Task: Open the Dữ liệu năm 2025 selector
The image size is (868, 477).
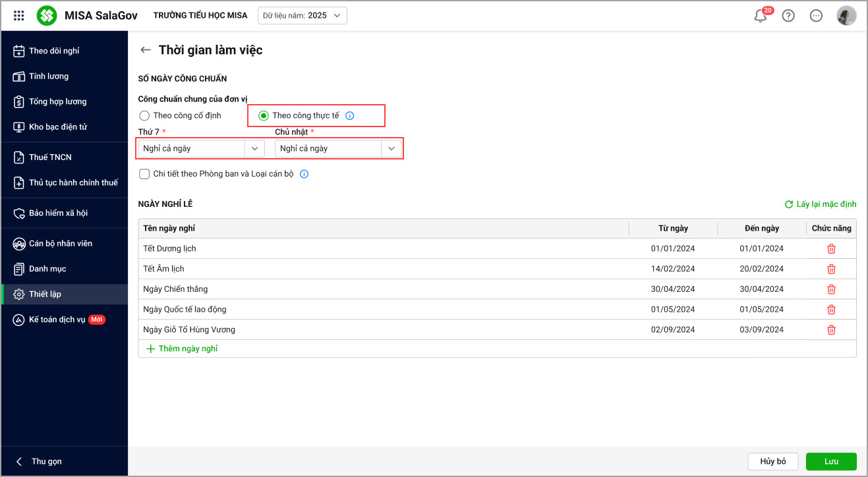Action: pyautogui.click(x=303, y=15)
